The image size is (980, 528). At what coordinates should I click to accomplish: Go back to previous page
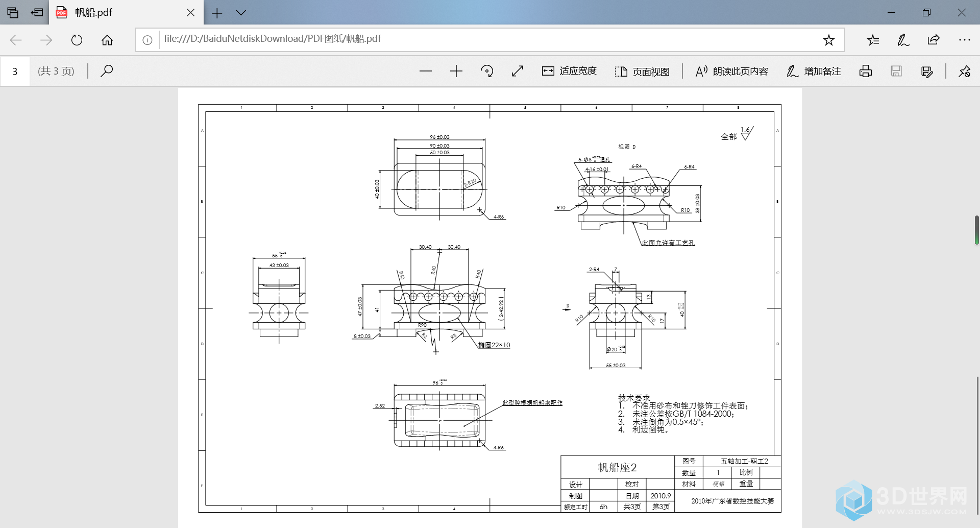point(16,40)
